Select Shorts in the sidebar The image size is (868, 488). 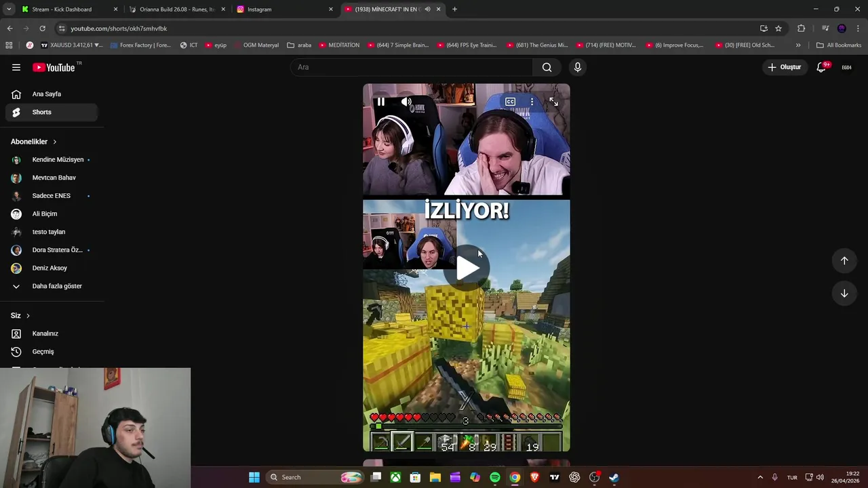pyautogui.click(x=52, y=112)
